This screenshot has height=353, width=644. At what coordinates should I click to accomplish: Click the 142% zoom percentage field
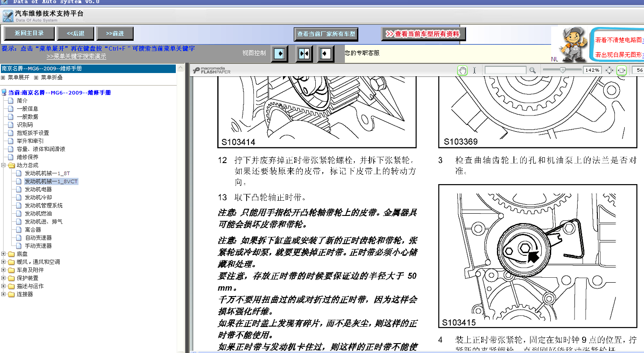pyautogui.click(x=592, y=70)
